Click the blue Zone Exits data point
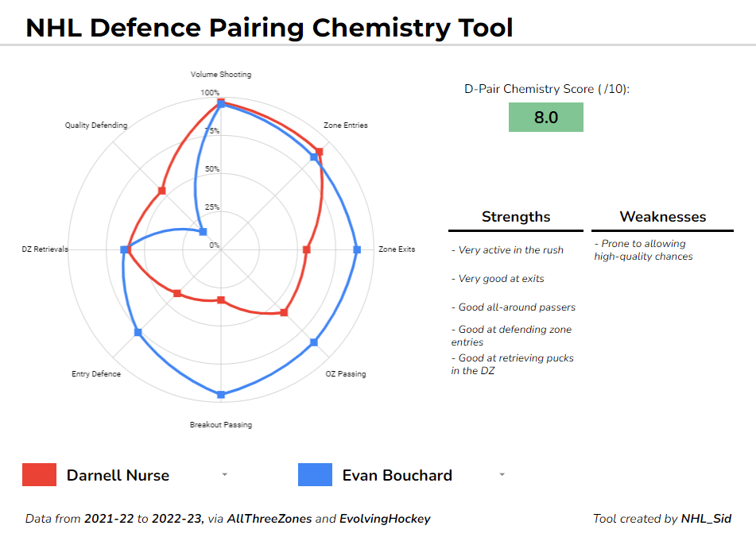 tap(357, 250)
